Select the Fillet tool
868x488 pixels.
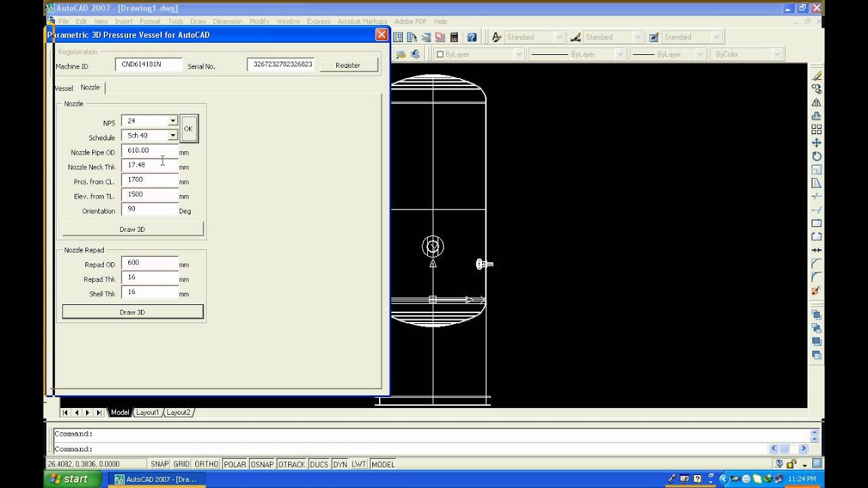pyautogui.click(x=816, y=277)
